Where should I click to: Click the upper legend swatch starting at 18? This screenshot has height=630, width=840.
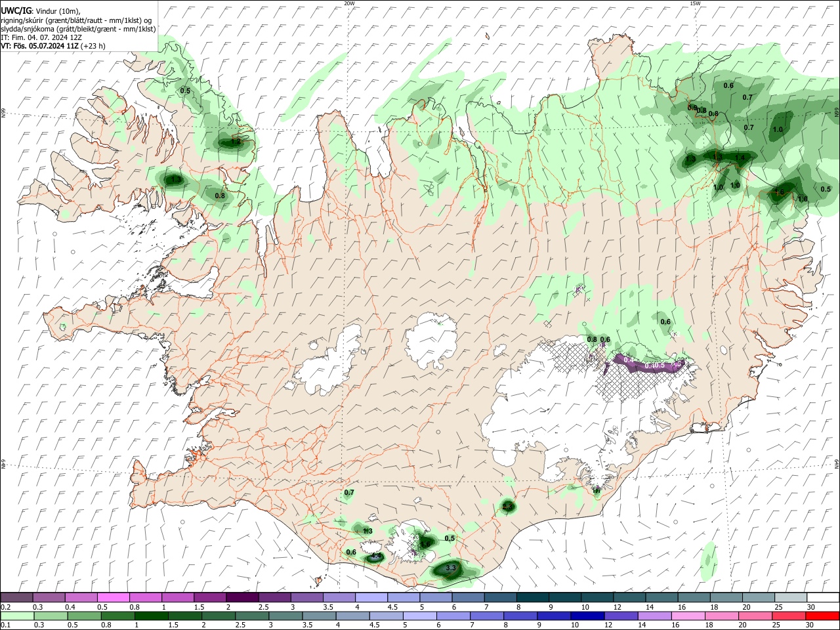pos(725,598)
